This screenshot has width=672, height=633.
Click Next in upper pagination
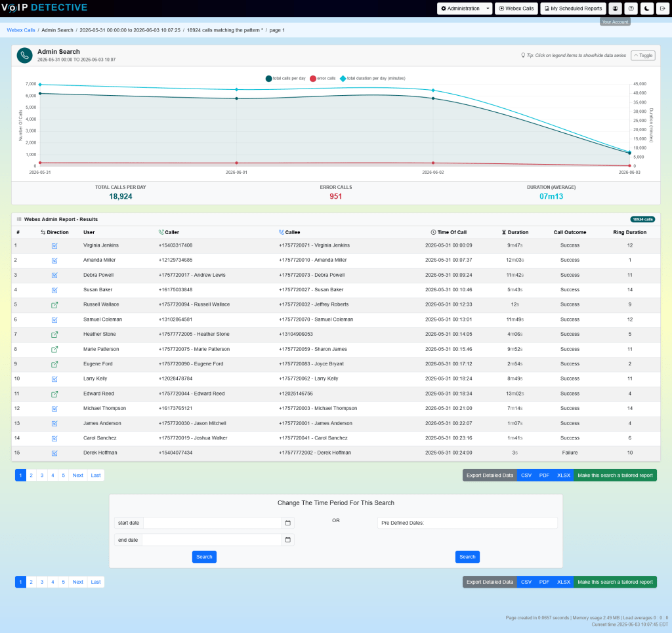tap(78, 476)
